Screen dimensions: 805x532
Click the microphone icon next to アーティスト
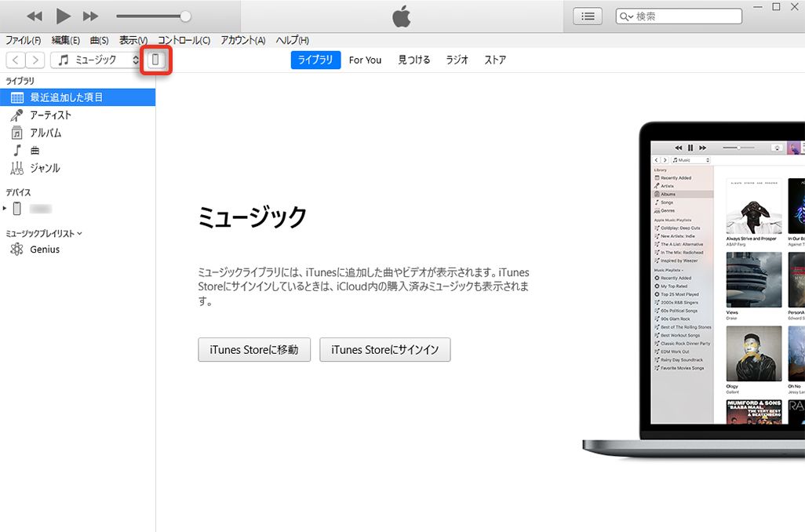16,115
